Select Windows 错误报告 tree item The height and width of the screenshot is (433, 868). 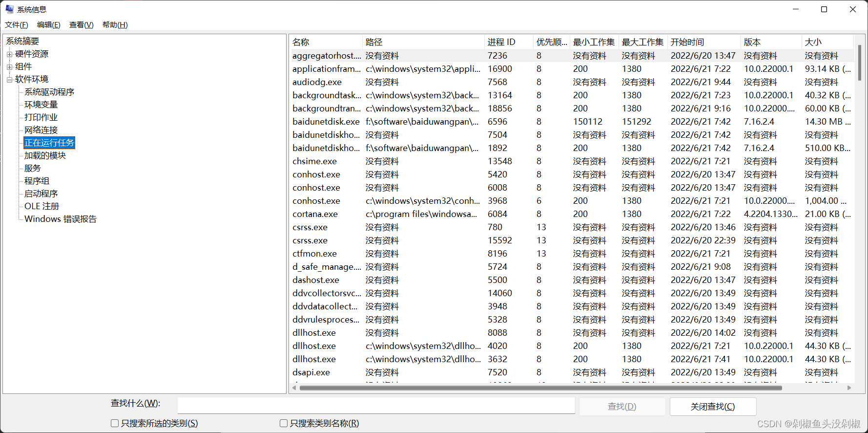tap(61, 219)
